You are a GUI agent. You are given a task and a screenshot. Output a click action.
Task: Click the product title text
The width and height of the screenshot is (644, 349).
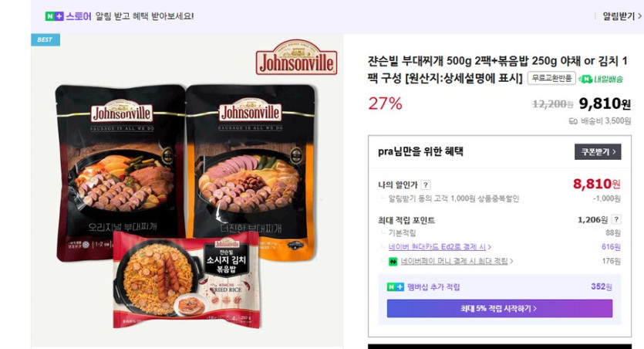click(x=497, y=69)
